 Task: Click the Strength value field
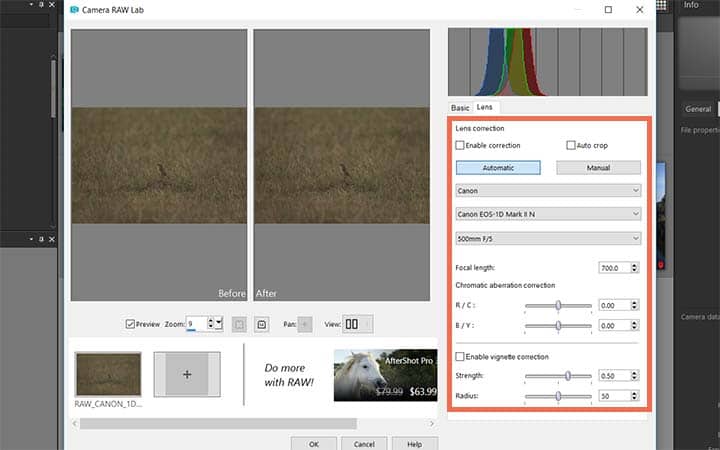[614, 376]
